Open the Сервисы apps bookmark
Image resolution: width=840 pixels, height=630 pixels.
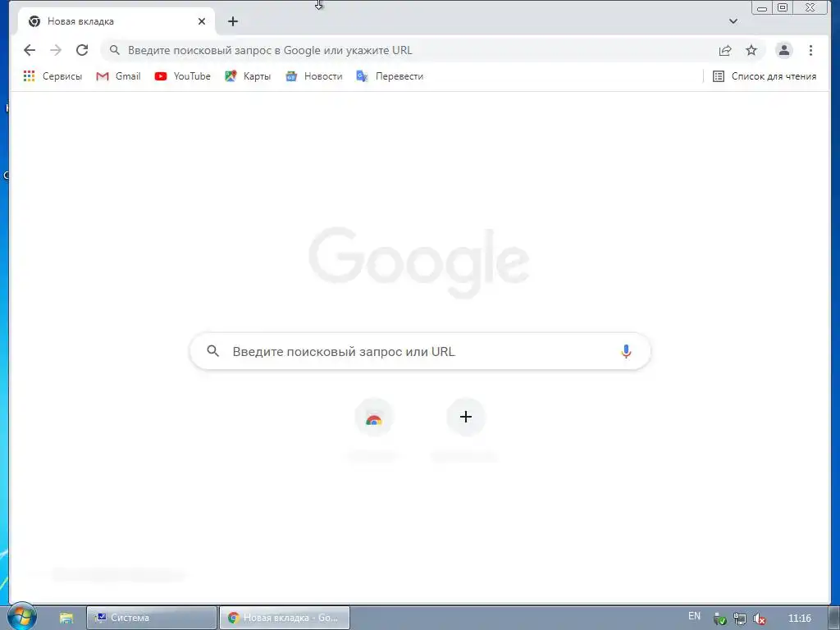52,76
